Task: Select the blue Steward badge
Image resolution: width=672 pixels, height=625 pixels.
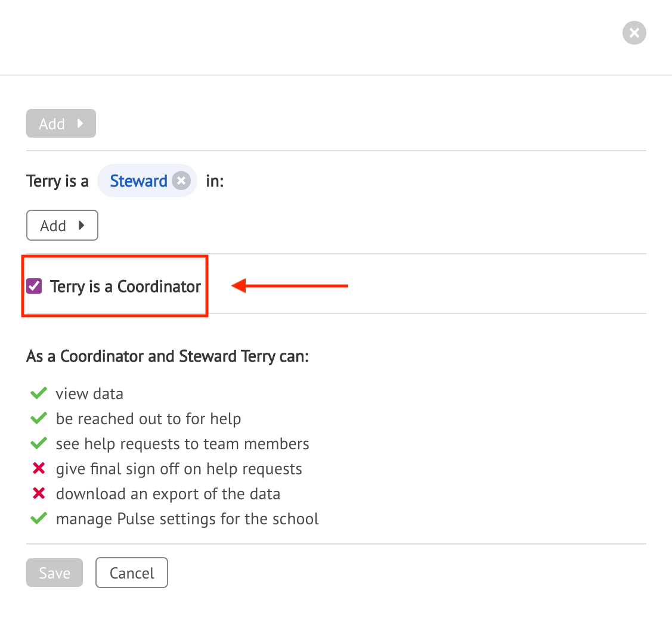Action: pyautogui.click(x=138, y=181)
